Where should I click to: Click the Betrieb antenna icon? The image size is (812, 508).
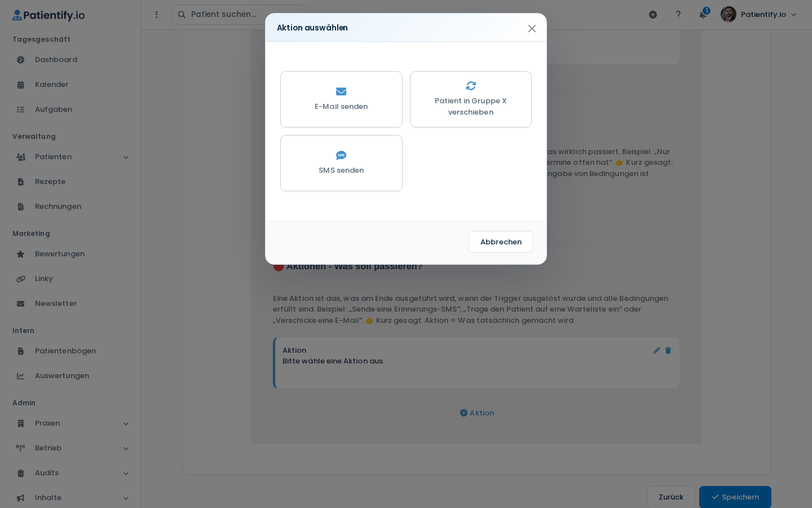21,448
